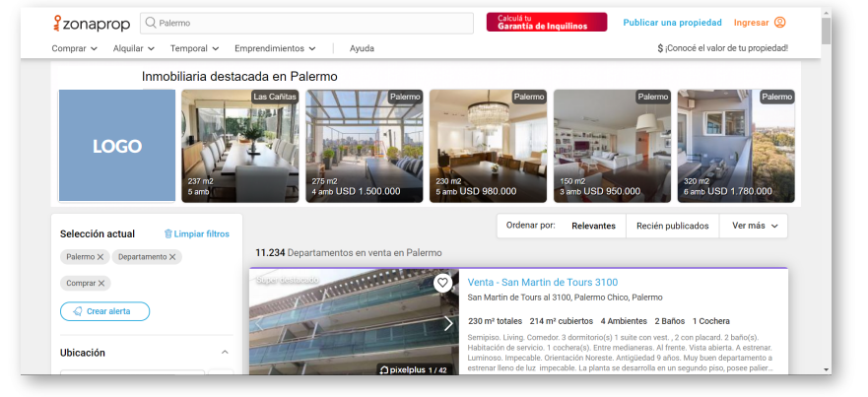Open the Ayuda menu item

click(362, 48)
